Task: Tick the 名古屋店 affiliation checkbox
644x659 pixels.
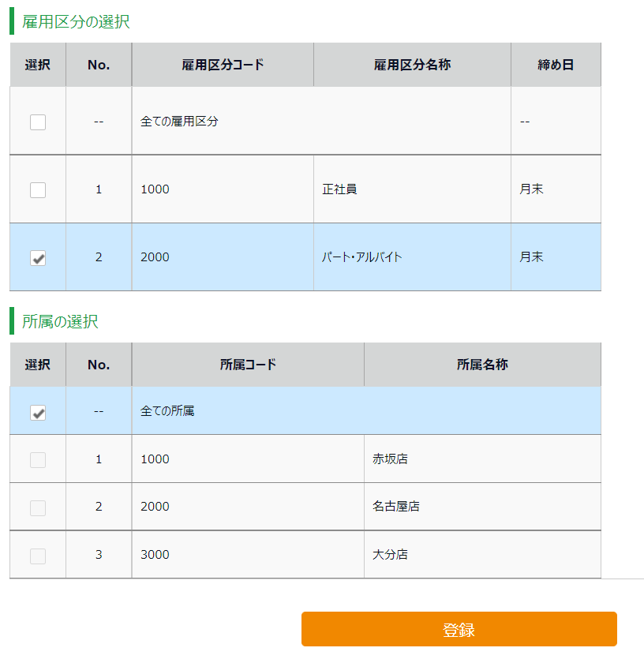Action: (38, 508)
